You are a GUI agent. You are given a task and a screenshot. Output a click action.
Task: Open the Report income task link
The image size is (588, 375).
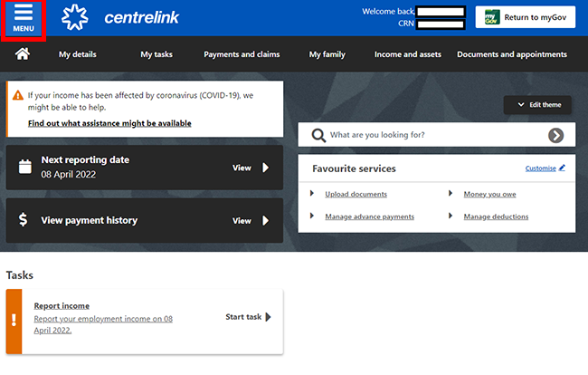tap(62, 305)
